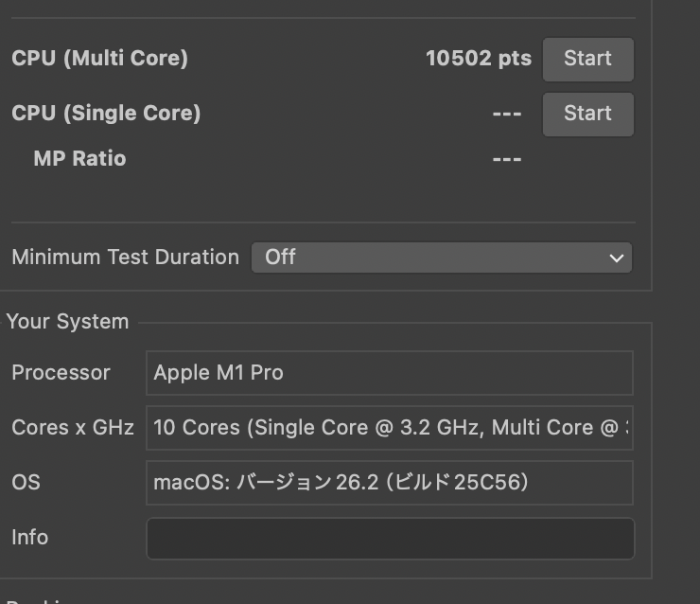Click the OS label text

tap(26, 483)
